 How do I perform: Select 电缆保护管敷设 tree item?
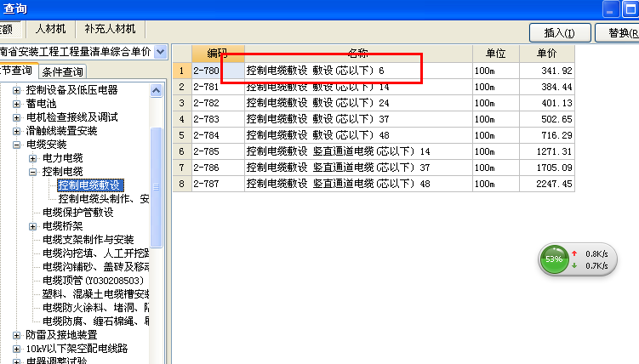point(77,213)
